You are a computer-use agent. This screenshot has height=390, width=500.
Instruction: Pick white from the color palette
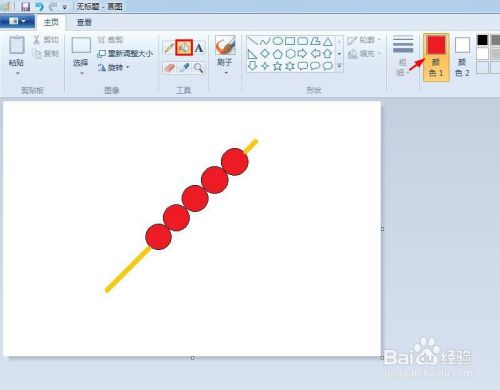tap(482, 53)
